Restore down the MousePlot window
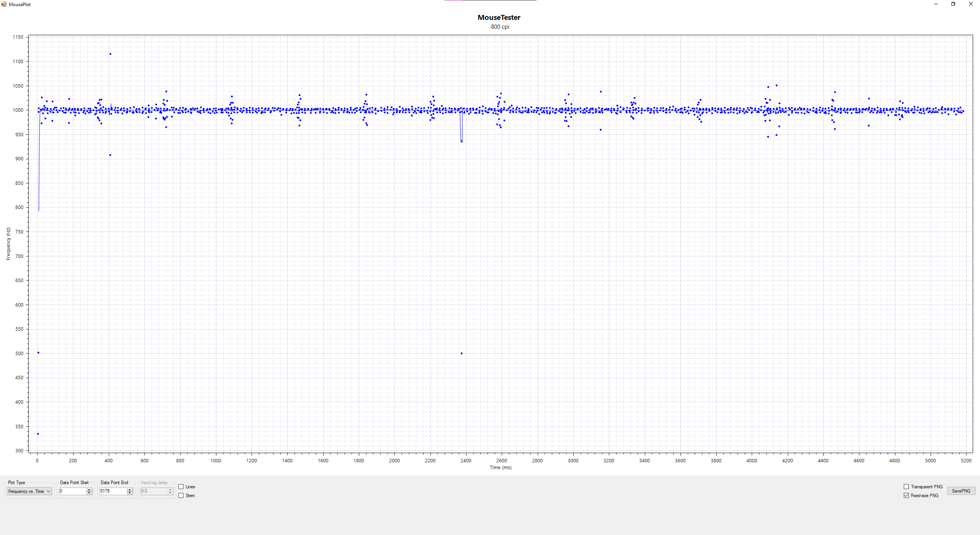The width and height of the screenshot is (980, 535). 953,4
